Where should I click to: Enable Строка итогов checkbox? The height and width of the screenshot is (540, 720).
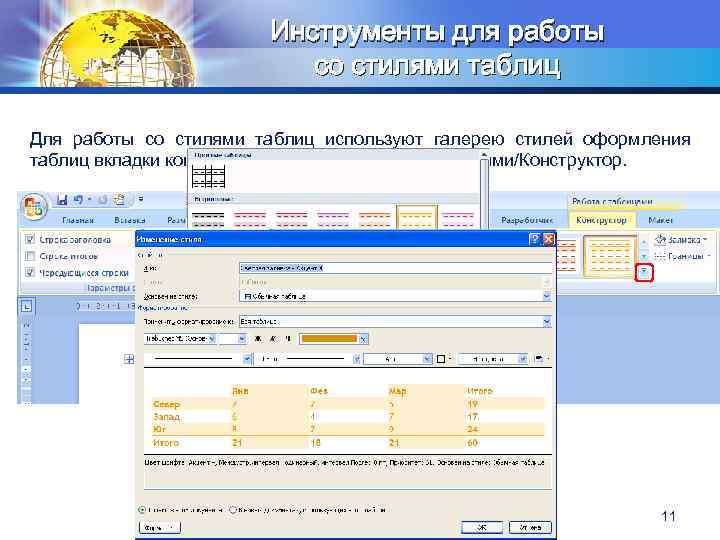pyautogui.click(x=30, y=256)
